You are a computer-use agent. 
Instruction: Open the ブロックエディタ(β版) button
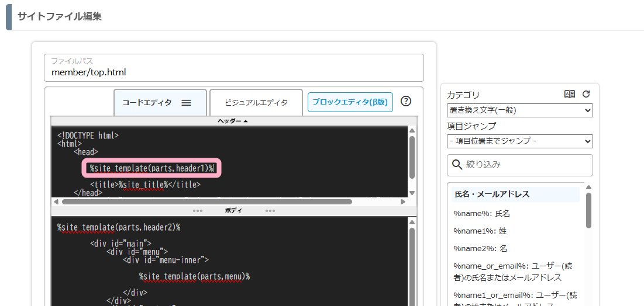coord(350,102)
